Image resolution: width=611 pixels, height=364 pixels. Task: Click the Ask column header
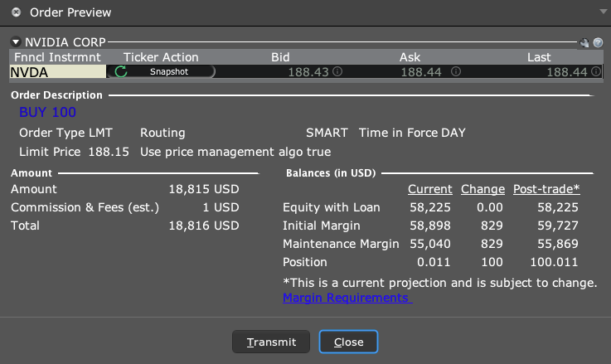click(x=410, y=57)
